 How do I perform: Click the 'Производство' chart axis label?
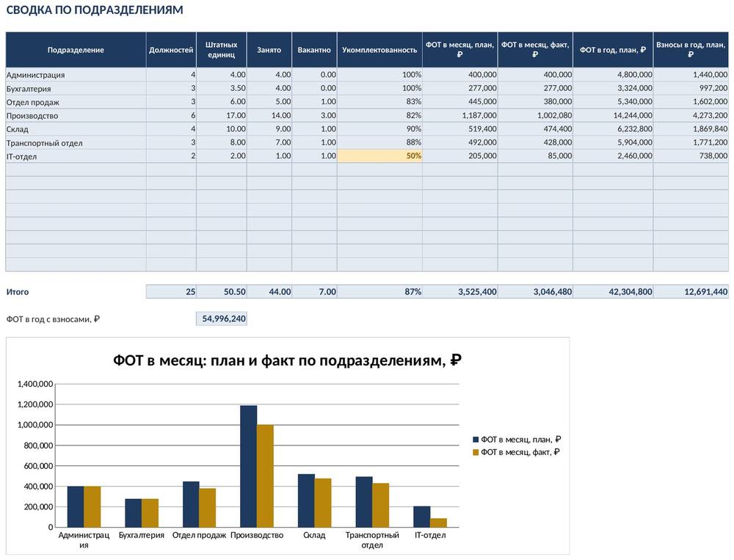point(257,535)
